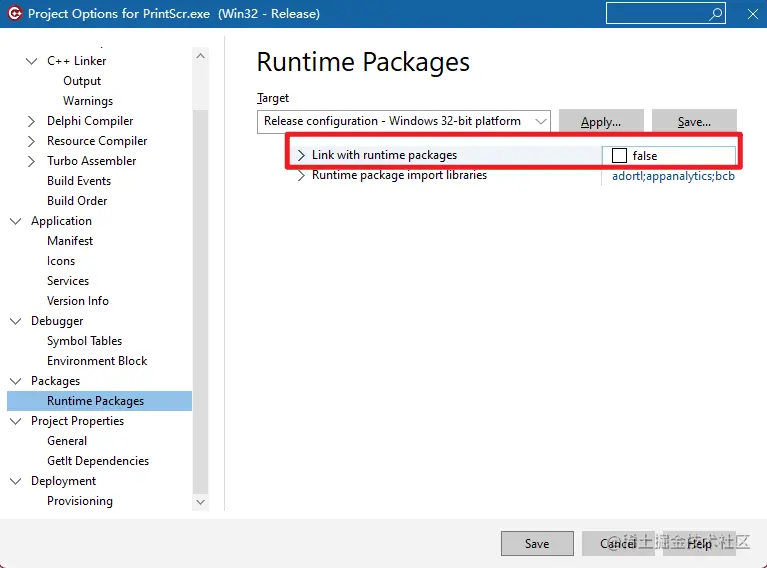The height and width of the screenshot is (568, 767).
Task: Click the search magnifier icon in title bar
Action: pyautogui.click(x=715, y=14)
